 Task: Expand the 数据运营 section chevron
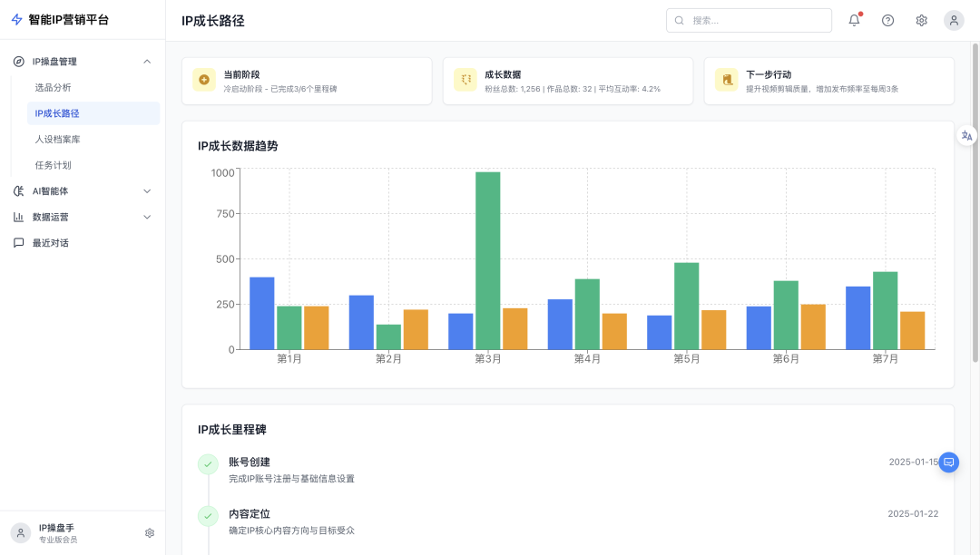pos(147,218)
